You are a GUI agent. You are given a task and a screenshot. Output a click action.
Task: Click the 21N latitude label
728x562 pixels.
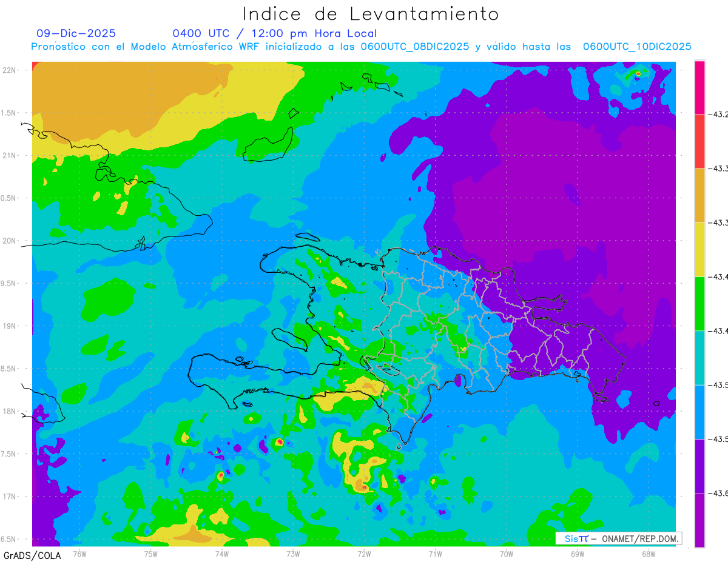[x=10, y=155]
